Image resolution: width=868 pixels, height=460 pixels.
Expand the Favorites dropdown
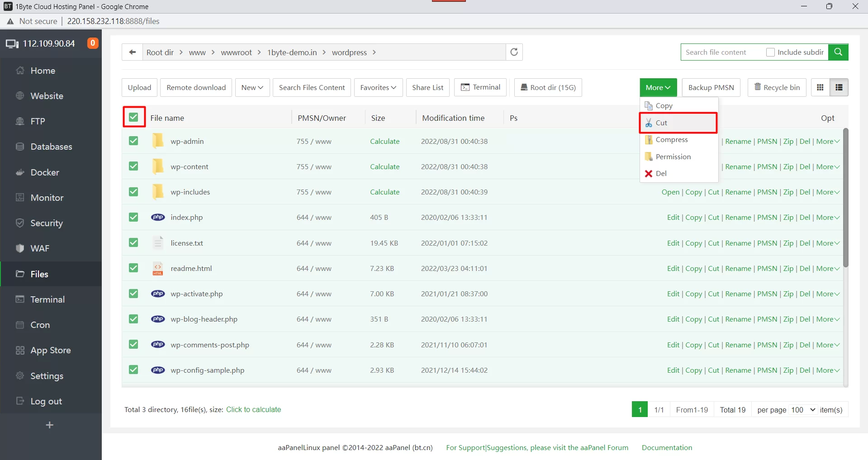click(378, 87)
